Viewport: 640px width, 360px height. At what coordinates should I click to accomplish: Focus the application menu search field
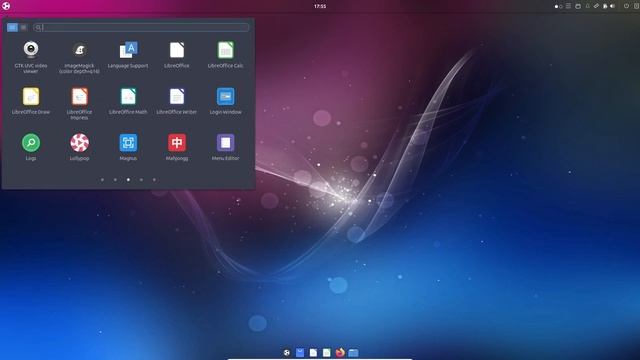[x=141, y=27]
